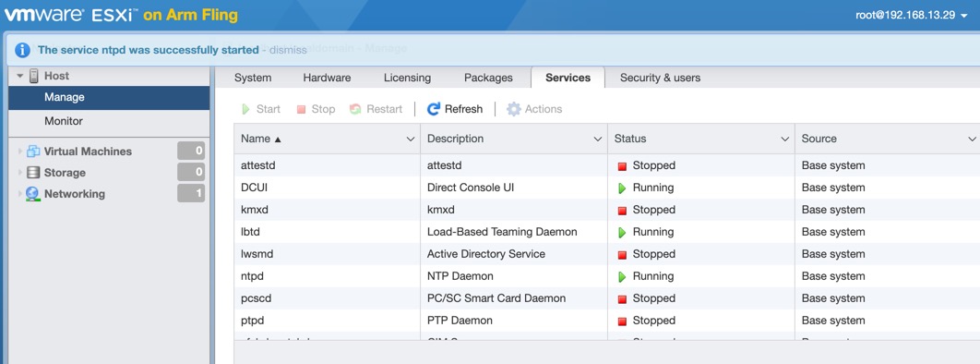980x364 pixels.
Task: Expand the Virtual Machines tree node
Action: tap(20, 152)
